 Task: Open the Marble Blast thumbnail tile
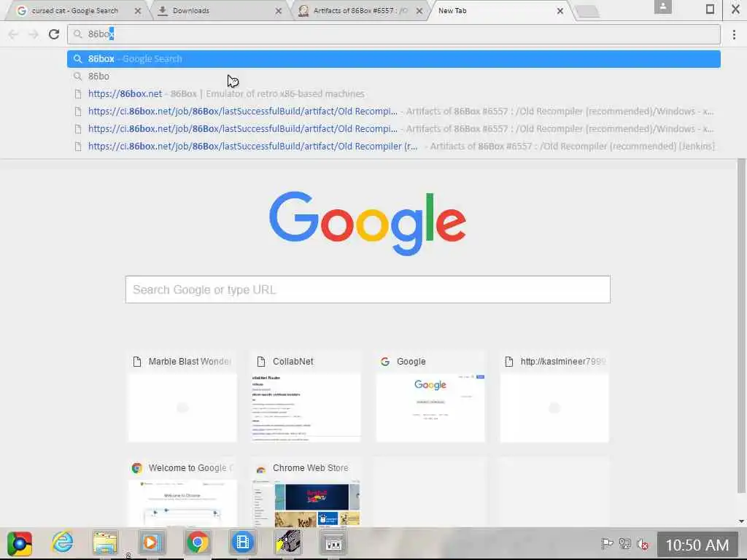[x=182, y=397]
